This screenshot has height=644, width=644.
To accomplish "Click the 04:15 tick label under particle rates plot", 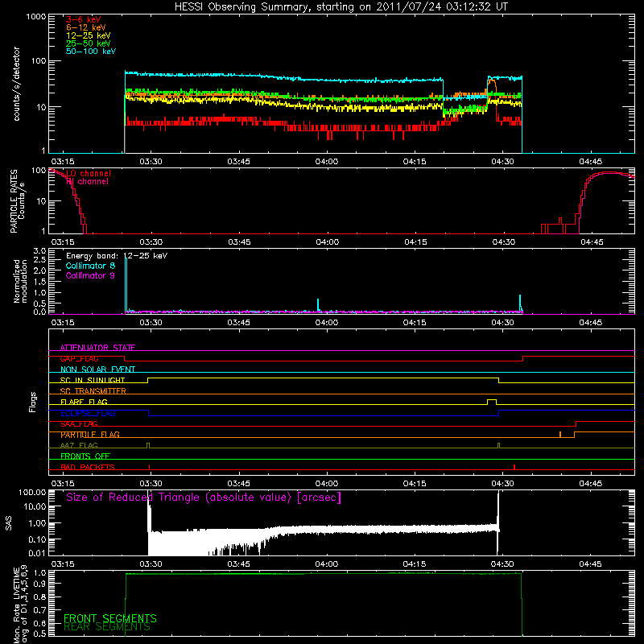I will (x=415, y=242).
